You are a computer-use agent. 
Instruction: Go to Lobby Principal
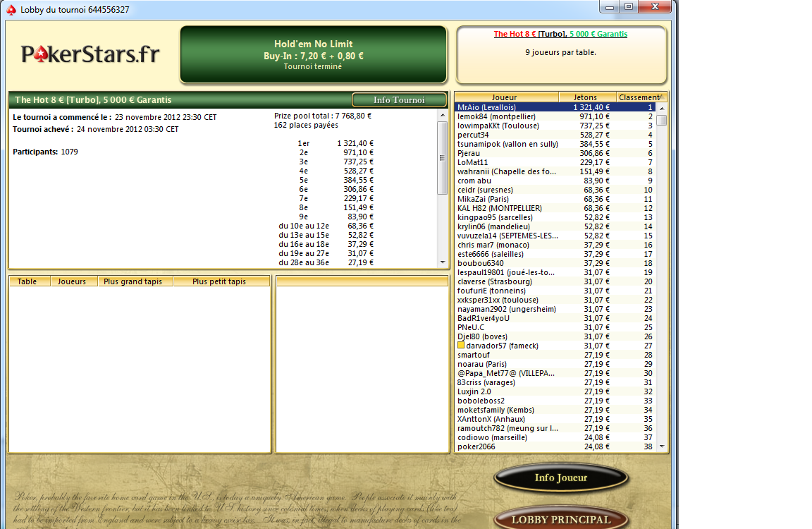[561, 518]
